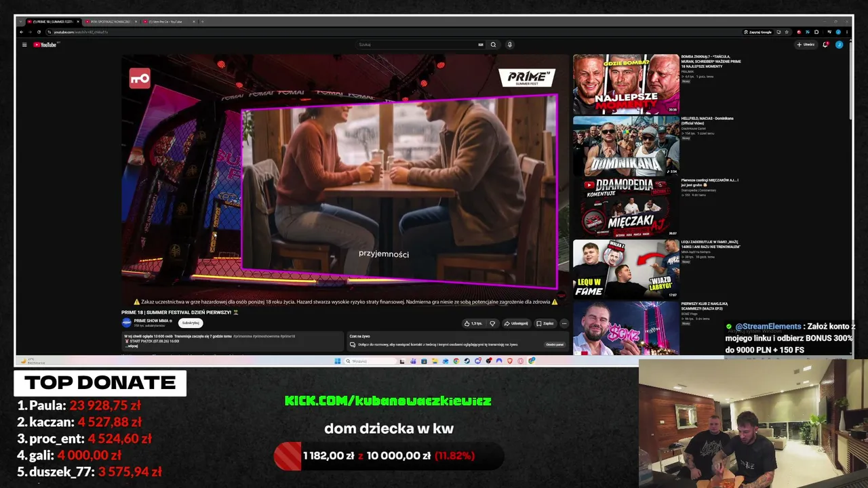This screenshot has height=488, width=868.
Task: Go forward with the browser forward arrow
Action: point(30,32)
